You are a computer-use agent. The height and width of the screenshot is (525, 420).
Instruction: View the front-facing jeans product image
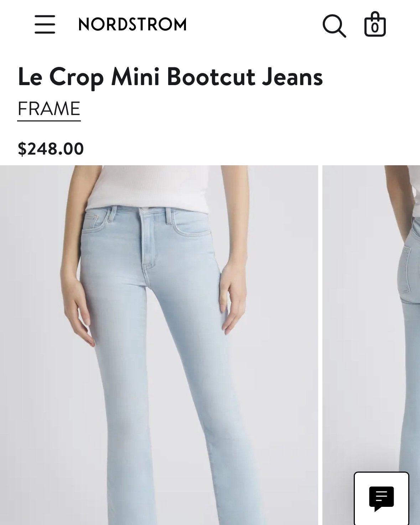coord(159,345)
